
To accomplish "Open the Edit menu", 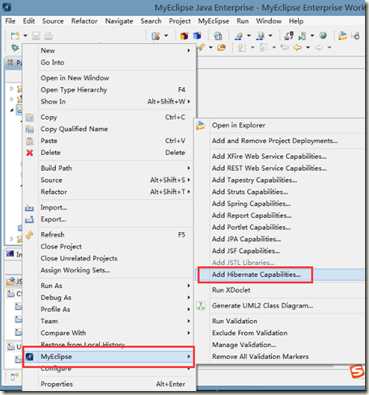I will click(x=29, y=21).
